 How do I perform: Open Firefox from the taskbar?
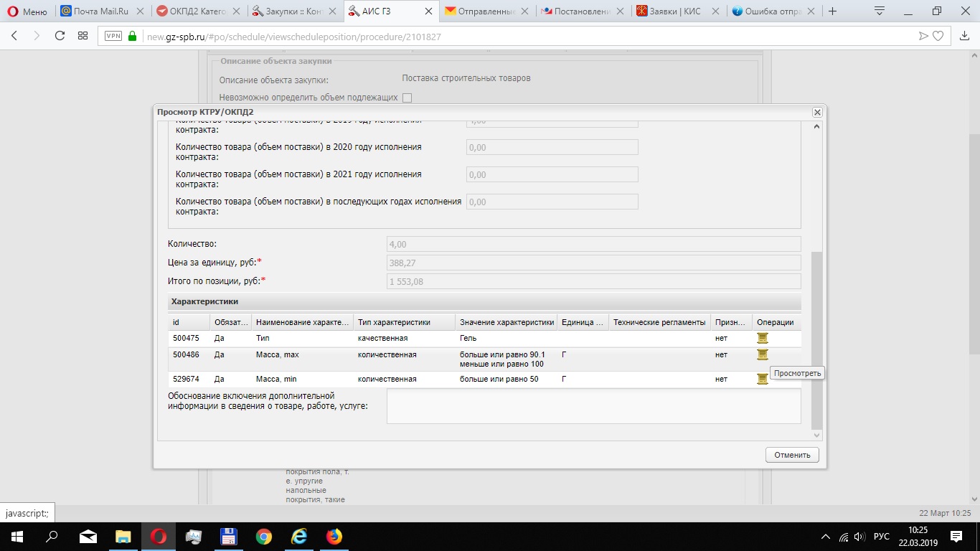tap(334, 536)
